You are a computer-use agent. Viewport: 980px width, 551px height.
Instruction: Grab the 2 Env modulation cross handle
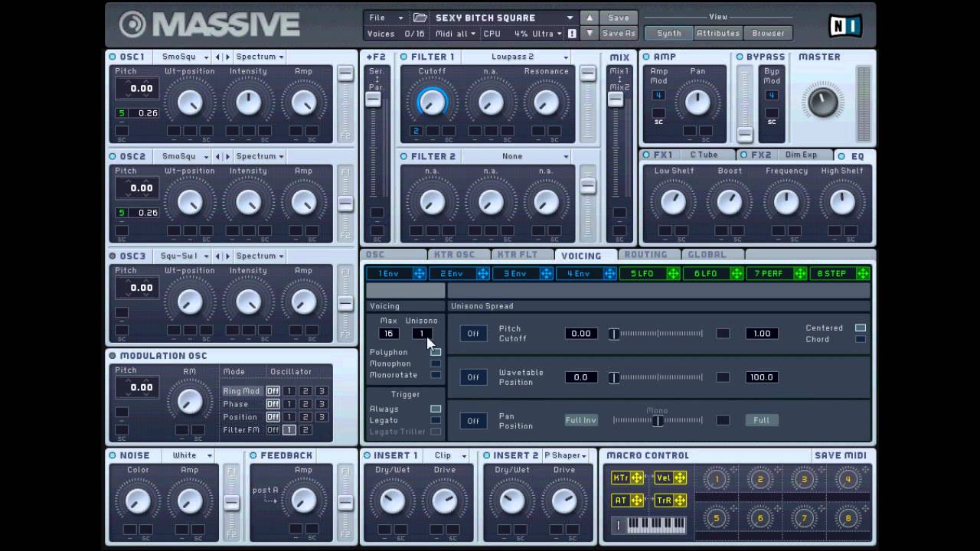482,274
